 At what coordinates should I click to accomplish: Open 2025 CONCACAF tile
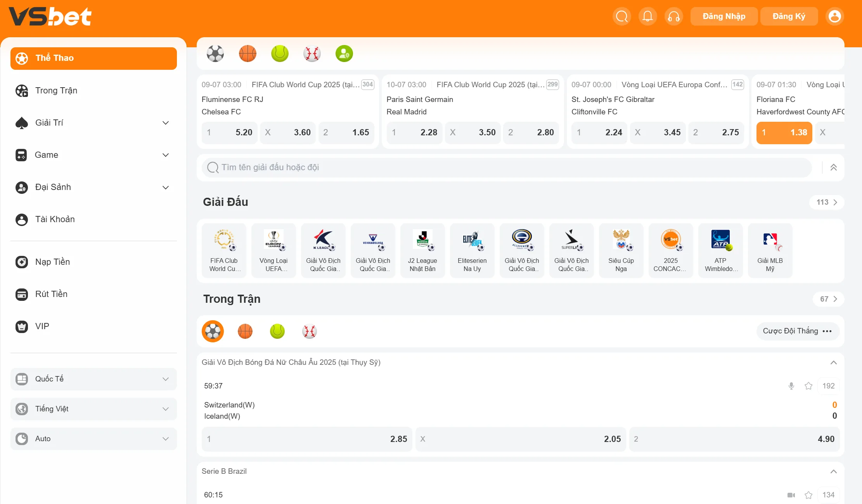[671, 250]
